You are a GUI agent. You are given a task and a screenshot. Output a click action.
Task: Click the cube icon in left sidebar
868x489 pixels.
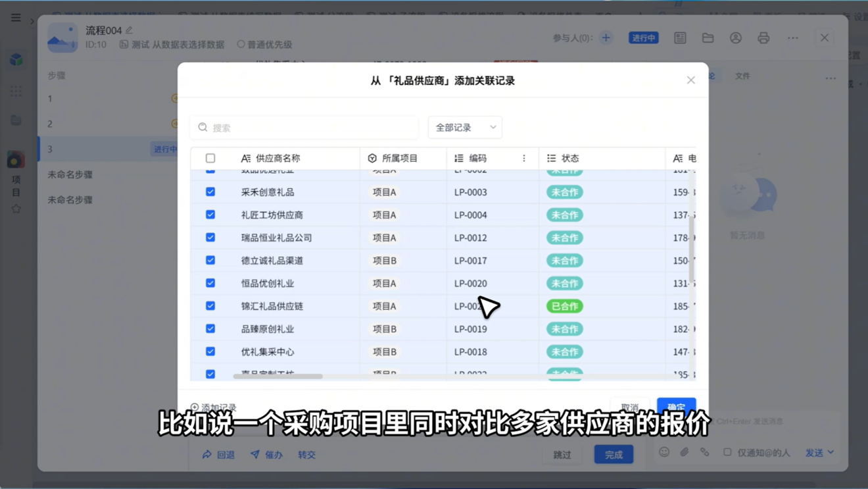16,60
